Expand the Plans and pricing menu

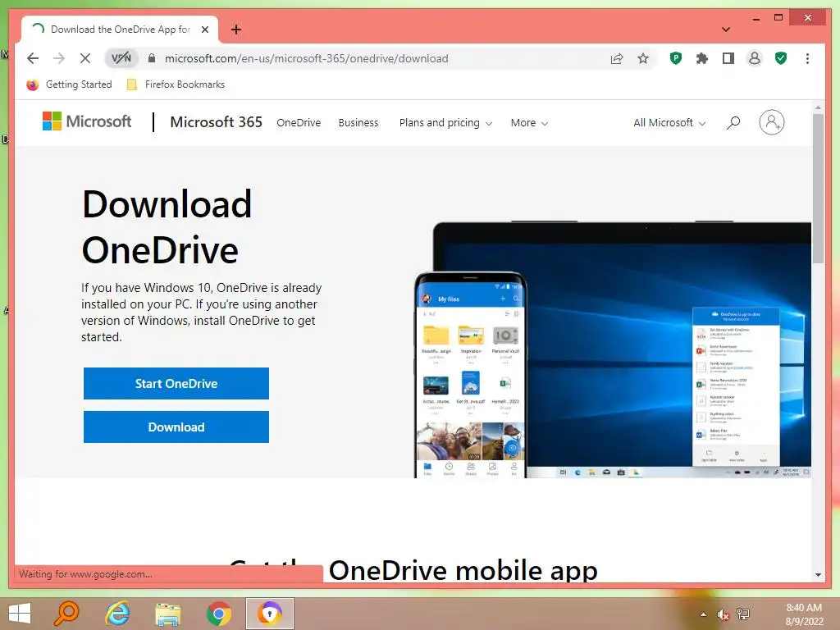click(x=445, y=123)
